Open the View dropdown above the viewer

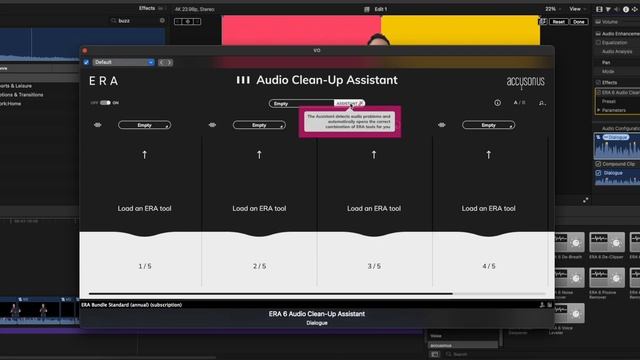pyautogui.click(x=577, y=9)
